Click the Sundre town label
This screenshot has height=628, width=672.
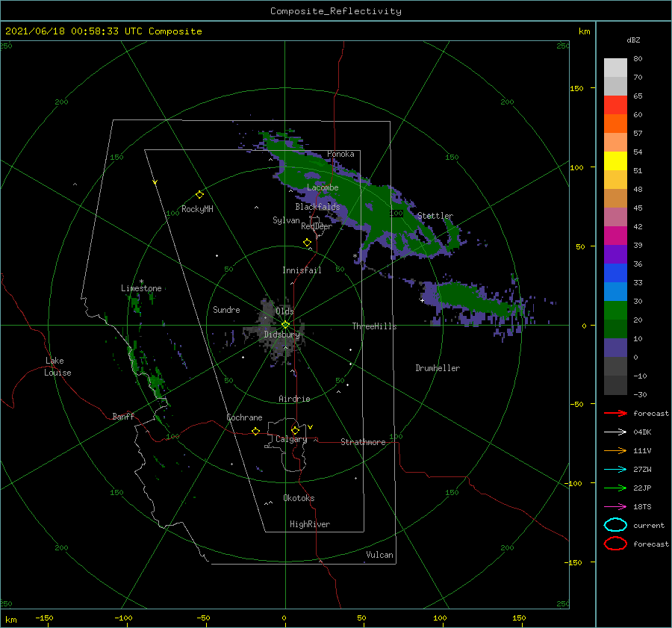(226, 309)
